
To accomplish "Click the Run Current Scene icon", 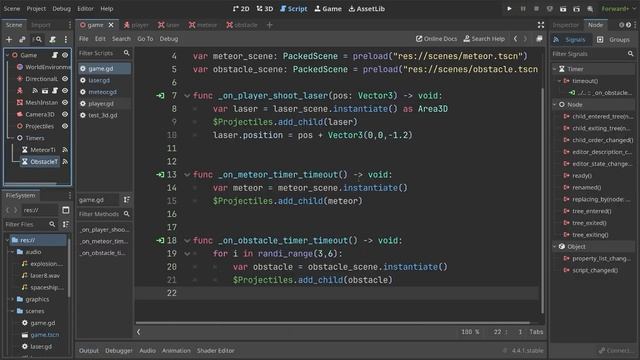I will 563,9.
